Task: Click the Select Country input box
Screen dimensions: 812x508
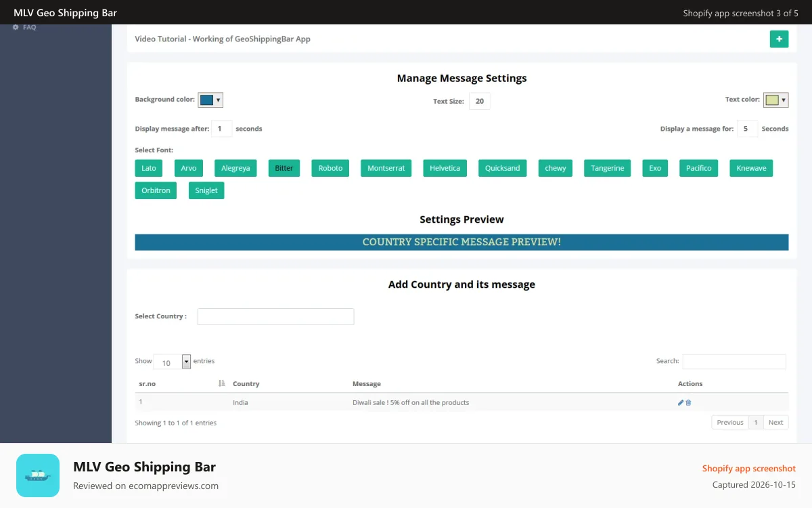Action: pos(275,316)
